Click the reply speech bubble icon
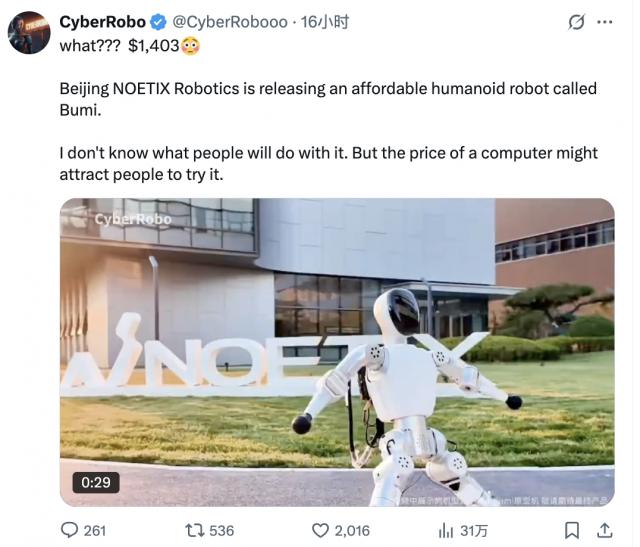Viewport: 640px width, 547px height. coord(69,530)
